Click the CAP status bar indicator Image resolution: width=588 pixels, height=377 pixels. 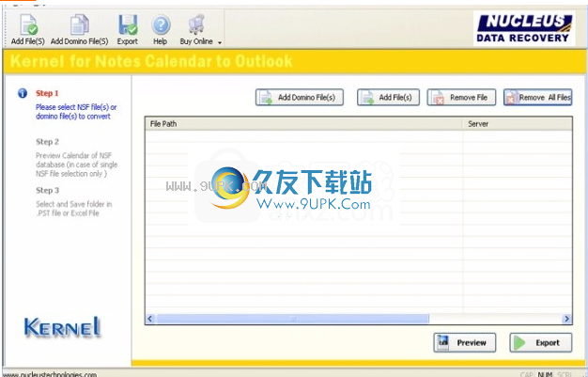click(x=527, y=374)
